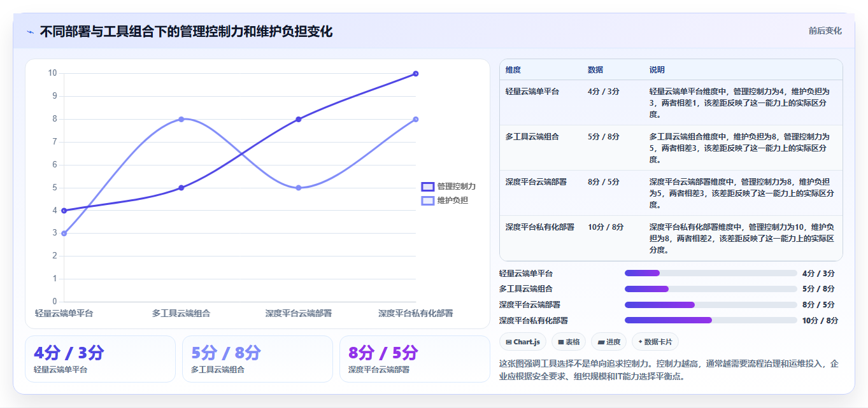Click the 维护负担 point at 多工具云端组合
The image size is (868, 408).
(x=181, y=119)
